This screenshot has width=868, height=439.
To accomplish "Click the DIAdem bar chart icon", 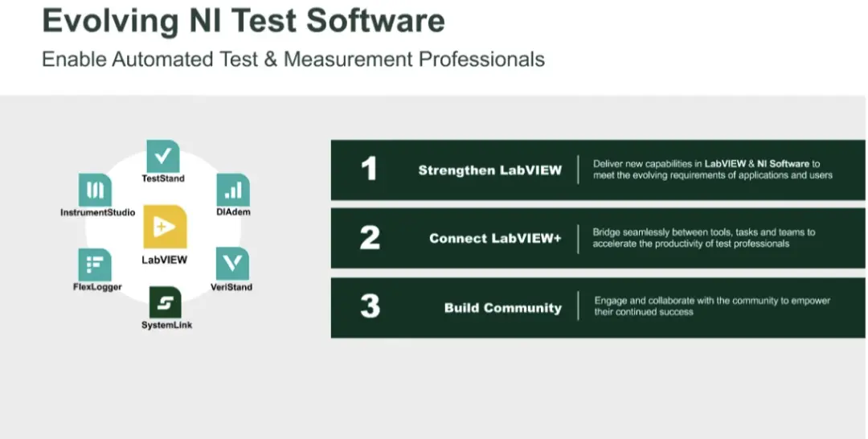I will [233, 190].
